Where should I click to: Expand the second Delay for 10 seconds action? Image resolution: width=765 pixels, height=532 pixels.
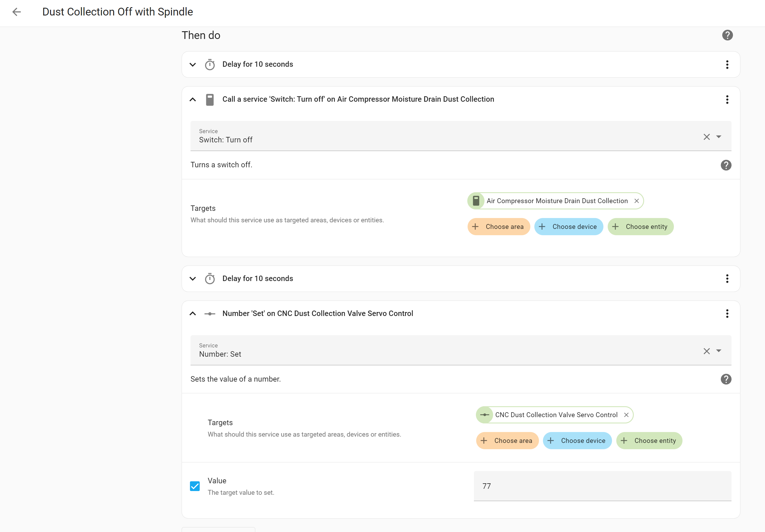click(193, 278)
